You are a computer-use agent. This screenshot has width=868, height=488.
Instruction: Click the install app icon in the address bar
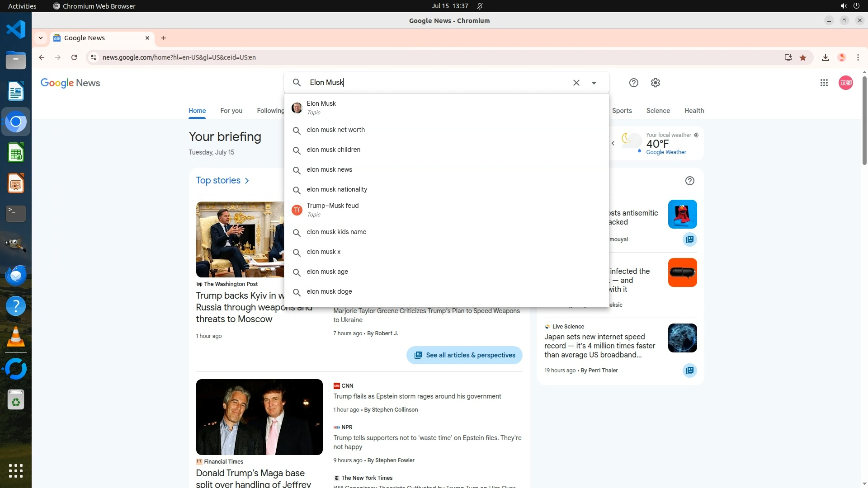pos(788,57)
